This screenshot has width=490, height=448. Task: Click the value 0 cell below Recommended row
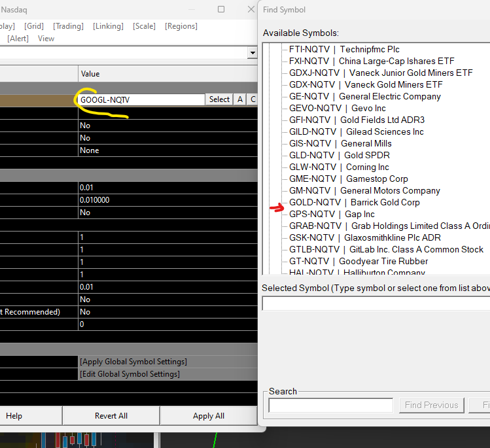[x=168, y=324]
